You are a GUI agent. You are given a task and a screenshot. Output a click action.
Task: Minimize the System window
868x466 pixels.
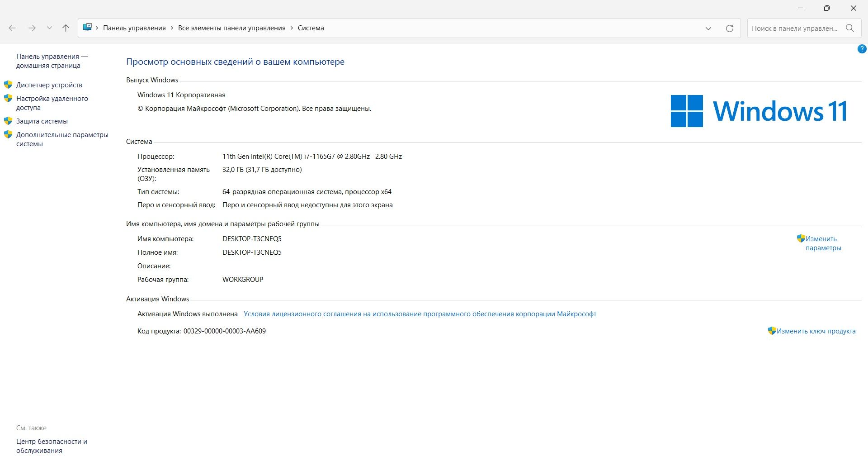pos(801,8)
